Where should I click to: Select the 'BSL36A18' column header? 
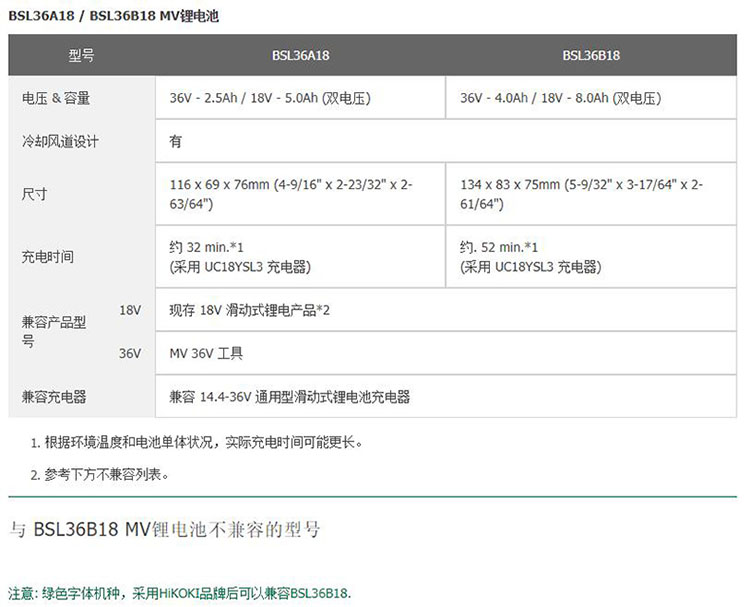(300, 55)
